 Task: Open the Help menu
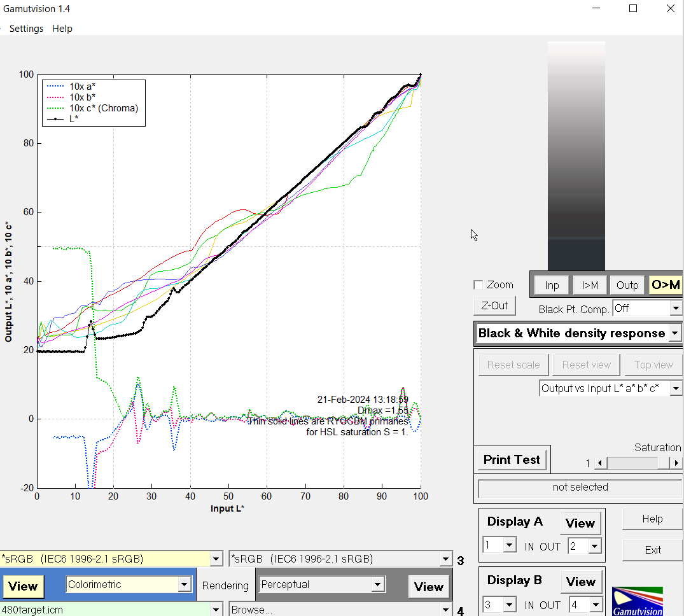click(x=62, y=29)
